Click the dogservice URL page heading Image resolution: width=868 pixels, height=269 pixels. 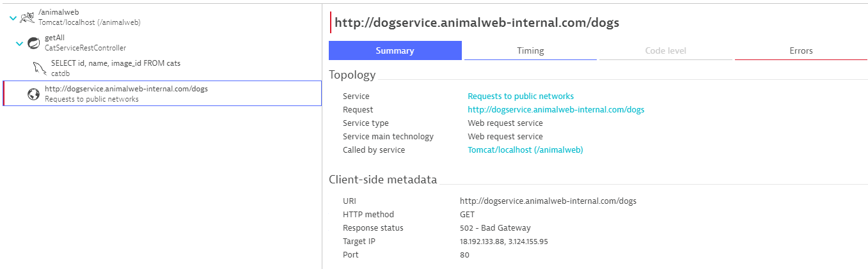click(477, 23)
